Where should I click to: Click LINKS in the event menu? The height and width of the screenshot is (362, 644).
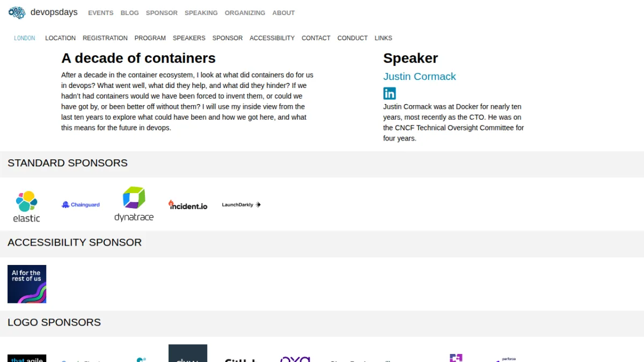383,38
